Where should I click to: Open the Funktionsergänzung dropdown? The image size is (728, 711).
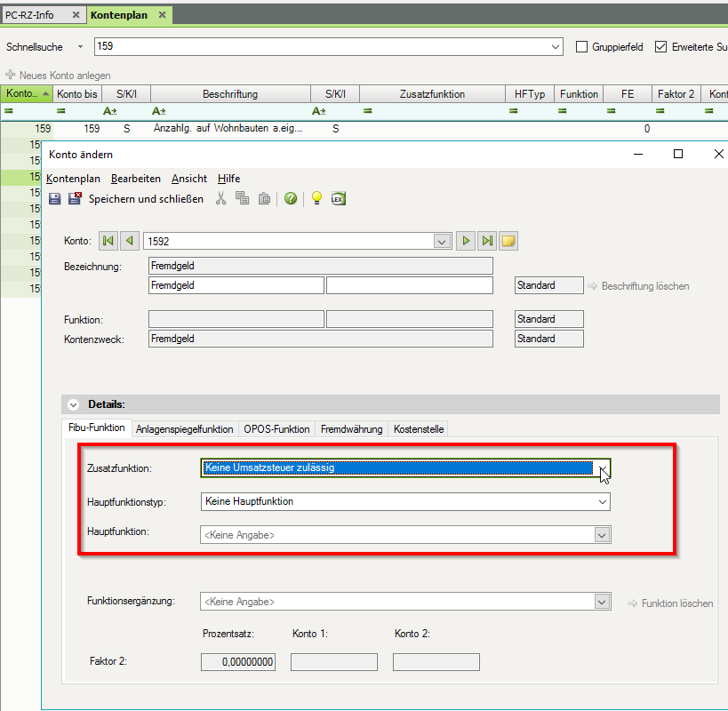coord(602,602)
